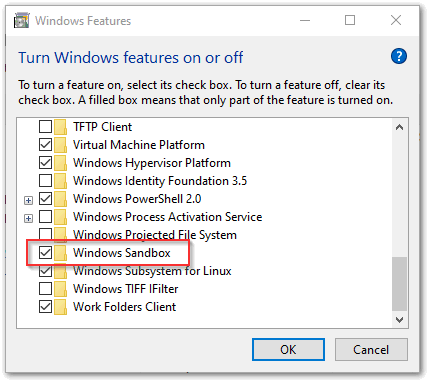Select the "Windows PowerShell 2.0" label
Screen dimensions: 429x382
(x=137, y=199)
